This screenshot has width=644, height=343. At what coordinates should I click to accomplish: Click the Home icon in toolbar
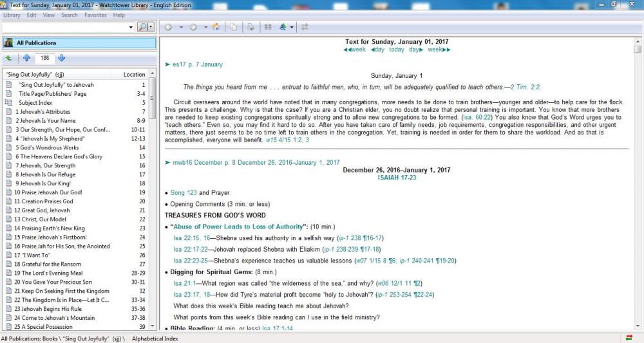pos(216,27)
